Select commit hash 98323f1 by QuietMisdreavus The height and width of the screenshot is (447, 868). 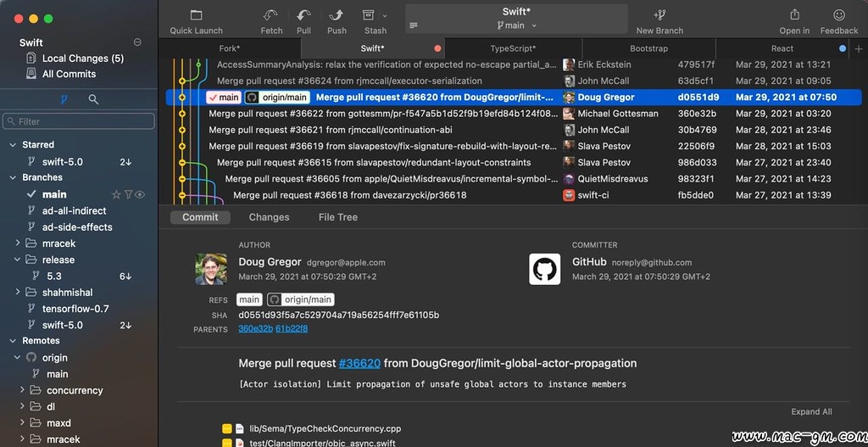(x=697, y=179)
